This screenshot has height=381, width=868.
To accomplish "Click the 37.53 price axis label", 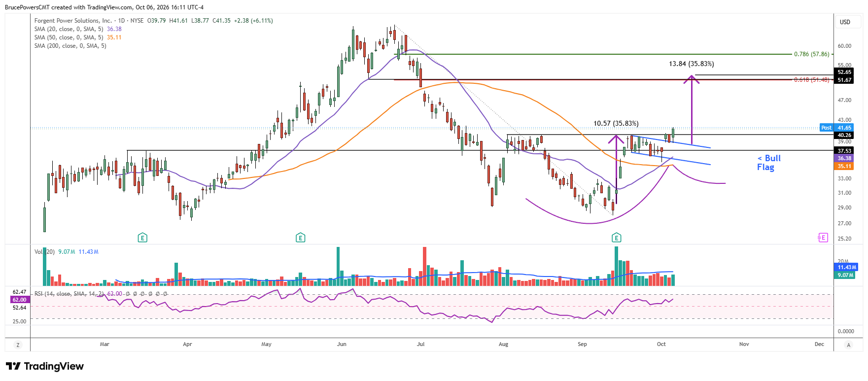I will 844,151.
